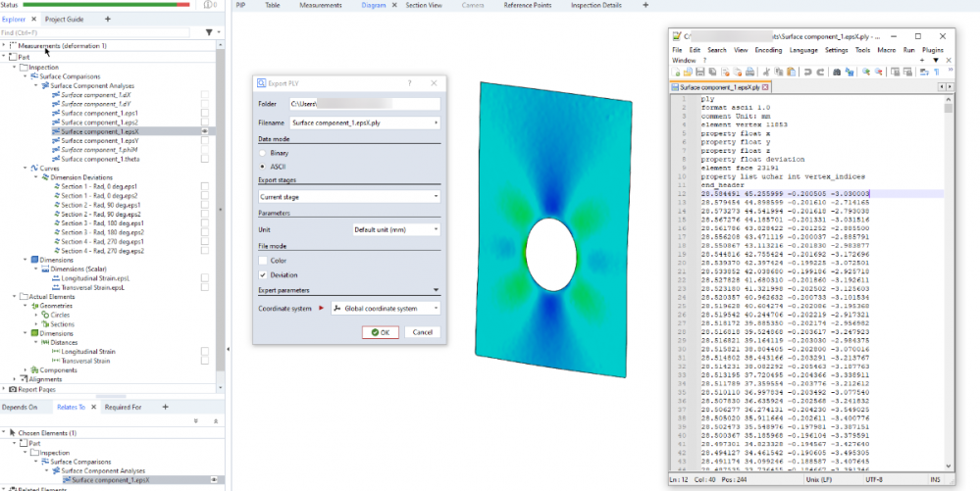Click the Explorer filter funnel icon
This screenshot has width=980, height=491.
(208, 32)
